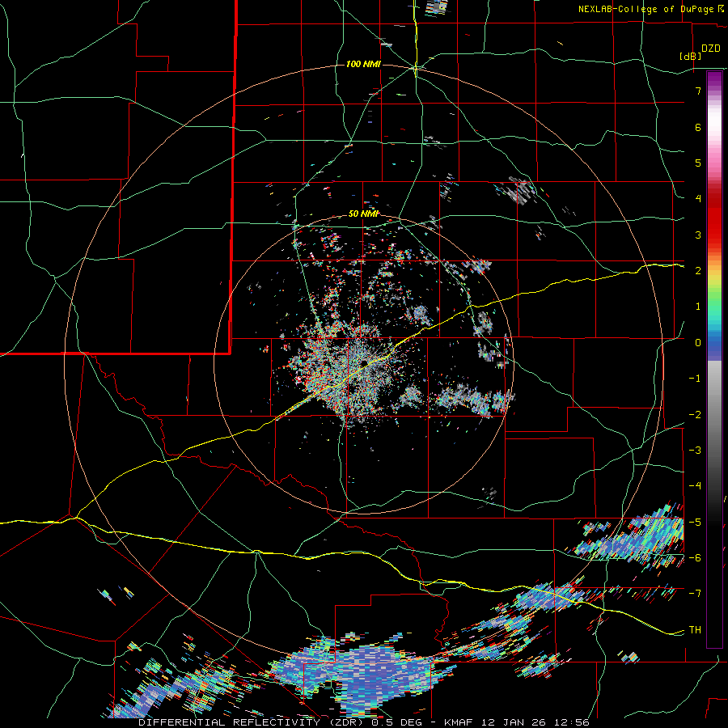
Task: Click the radar site center dot
Action: coord(365,363)
